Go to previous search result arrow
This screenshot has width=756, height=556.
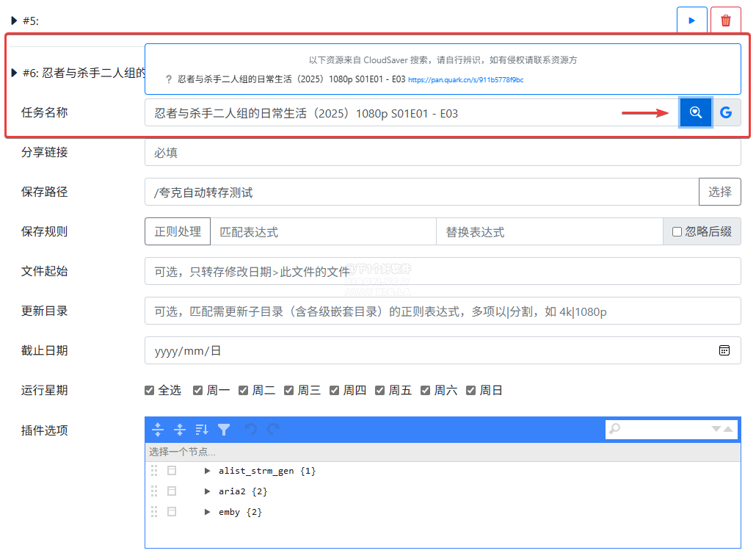pyautogui.click(x=728, y=429)
